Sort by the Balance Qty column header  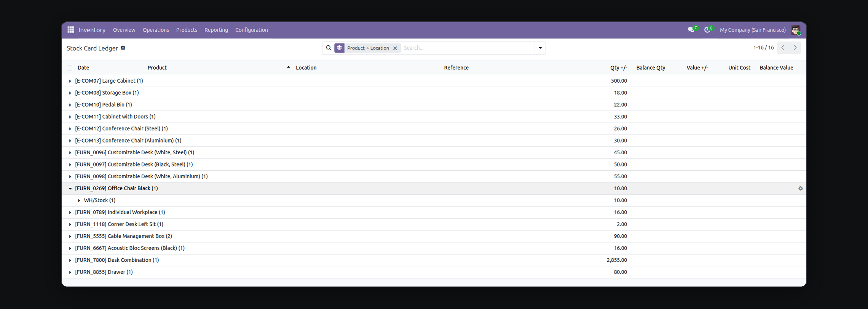click(651, 67)
